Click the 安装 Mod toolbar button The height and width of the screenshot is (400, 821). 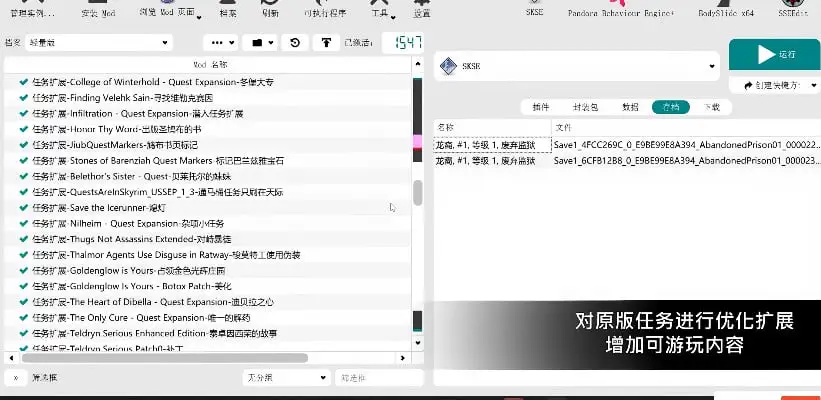(x=98, y=10)
